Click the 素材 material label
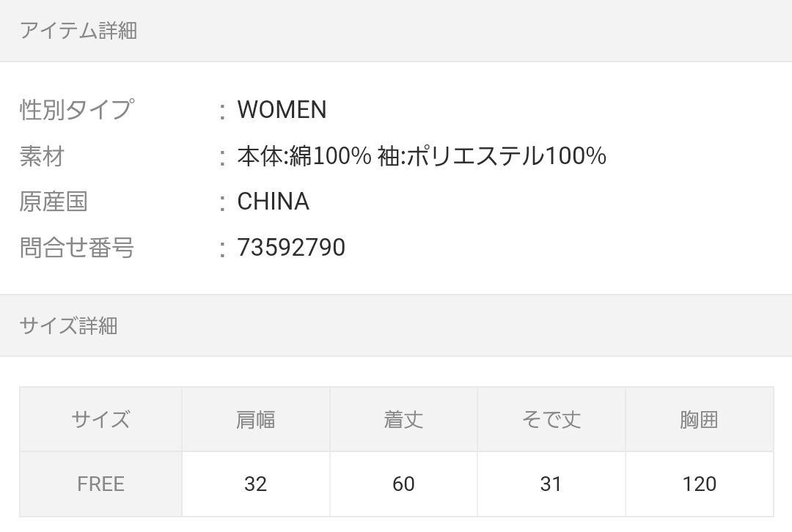 click(43, 156)
